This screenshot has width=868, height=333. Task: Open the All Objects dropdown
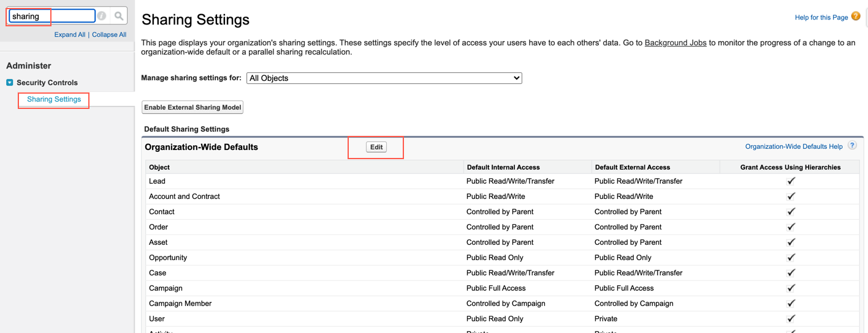[384, 78]
